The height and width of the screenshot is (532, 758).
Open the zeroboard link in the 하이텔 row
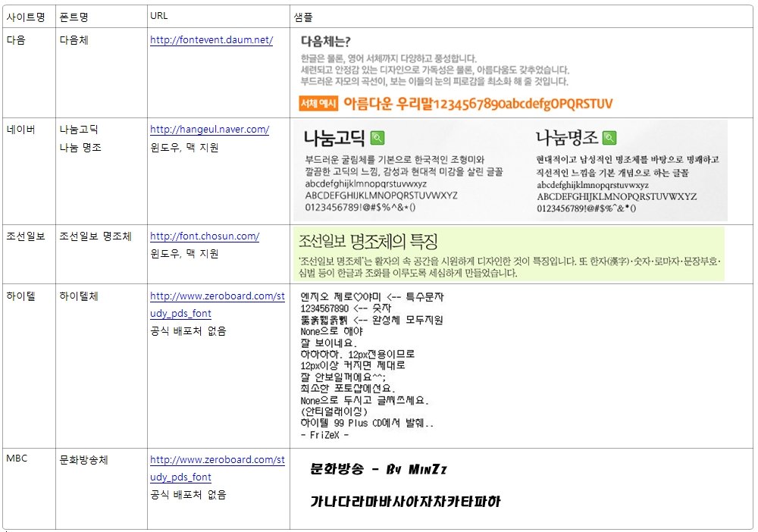pyautogui.click(x=218, y=305)
